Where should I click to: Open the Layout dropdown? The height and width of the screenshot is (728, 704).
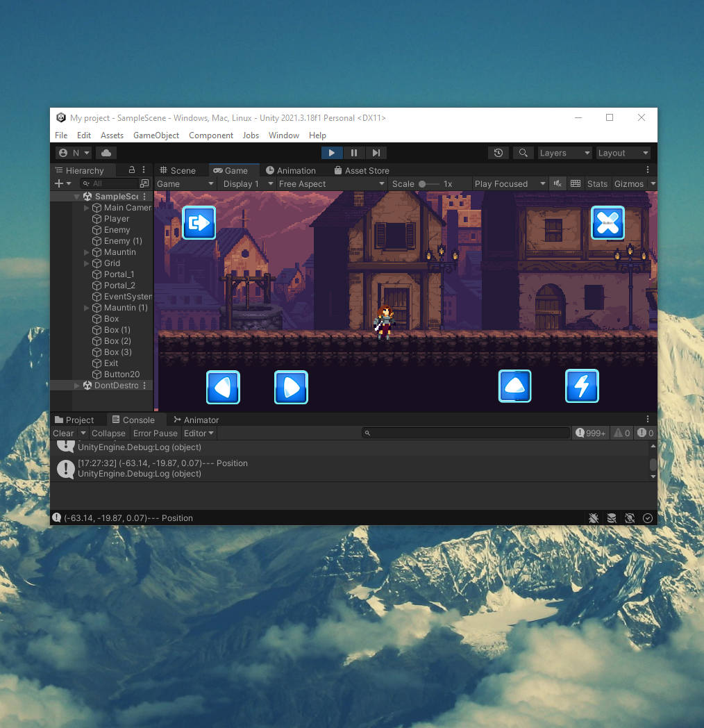coord(623,153)
